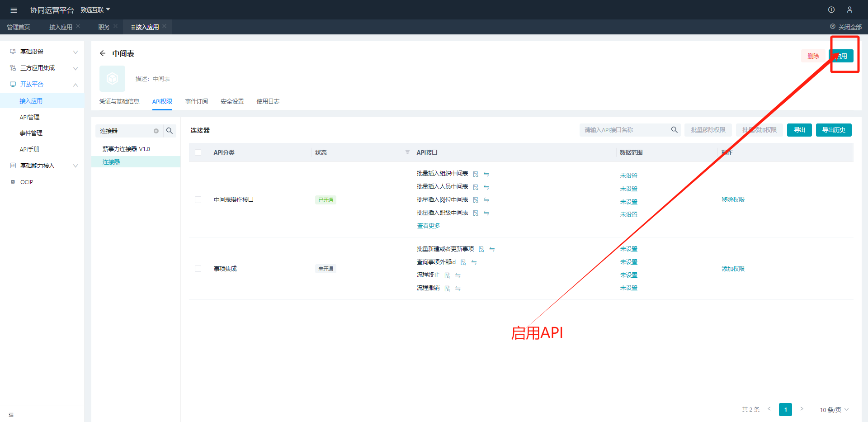The height and width of the screenshot is (422, 868).
Task: Tick the select-all checkbox in the table header
Action: click(198, 152)
